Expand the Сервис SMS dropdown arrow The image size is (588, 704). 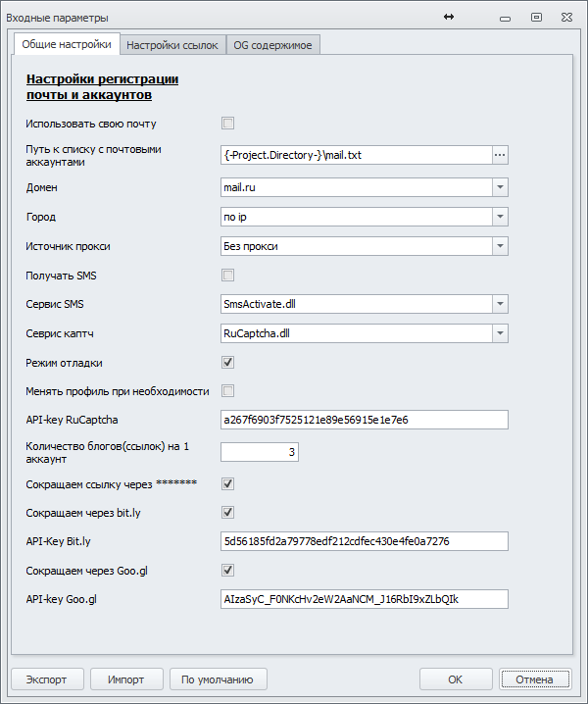coord(500,304)
